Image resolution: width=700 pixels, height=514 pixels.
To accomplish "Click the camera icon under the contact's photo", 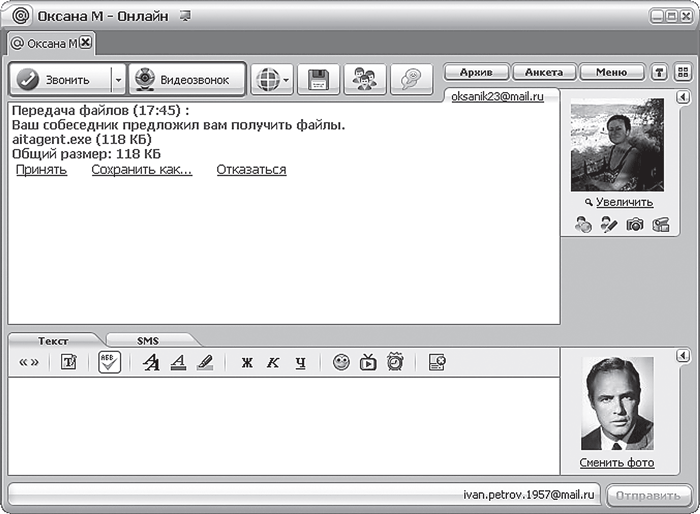I will pos(635,225).
